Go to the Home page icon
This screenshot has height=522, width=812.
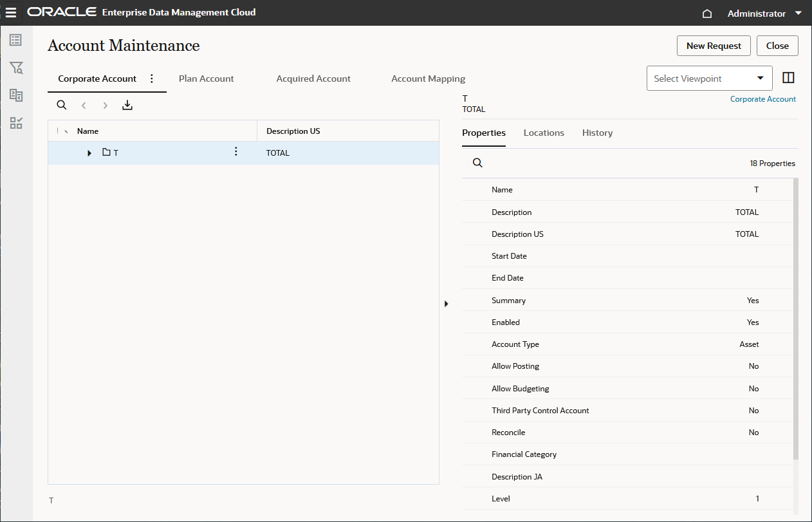[x=706, y=14]
